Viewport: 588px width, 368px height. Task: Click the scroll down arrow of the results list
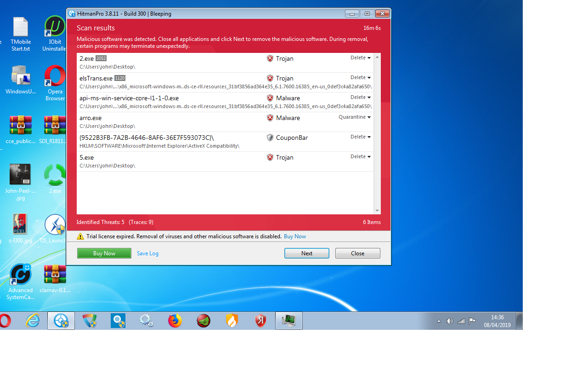coord(378,211)
